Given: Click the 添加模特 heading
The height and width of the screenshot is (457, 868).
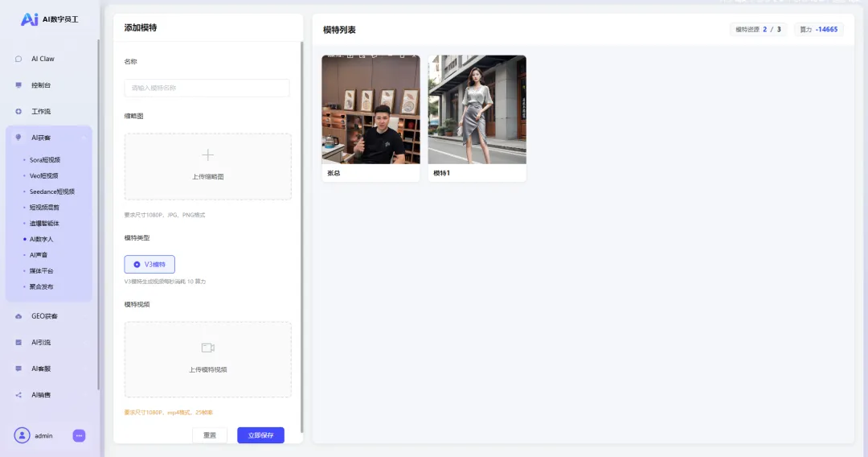Looking at the screenshot, I should tap(141, 27).
